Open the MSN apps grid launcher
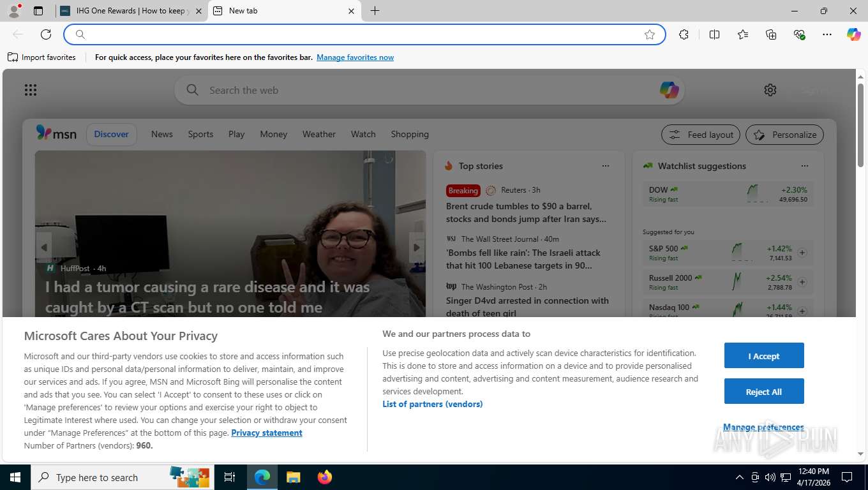The image size is (868, 490). [31, 90]
